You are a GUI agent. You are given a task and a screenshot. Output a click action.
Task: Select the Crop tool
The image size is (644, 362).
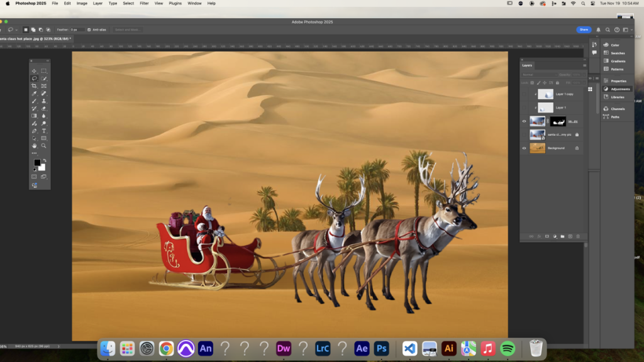(34, 85)
